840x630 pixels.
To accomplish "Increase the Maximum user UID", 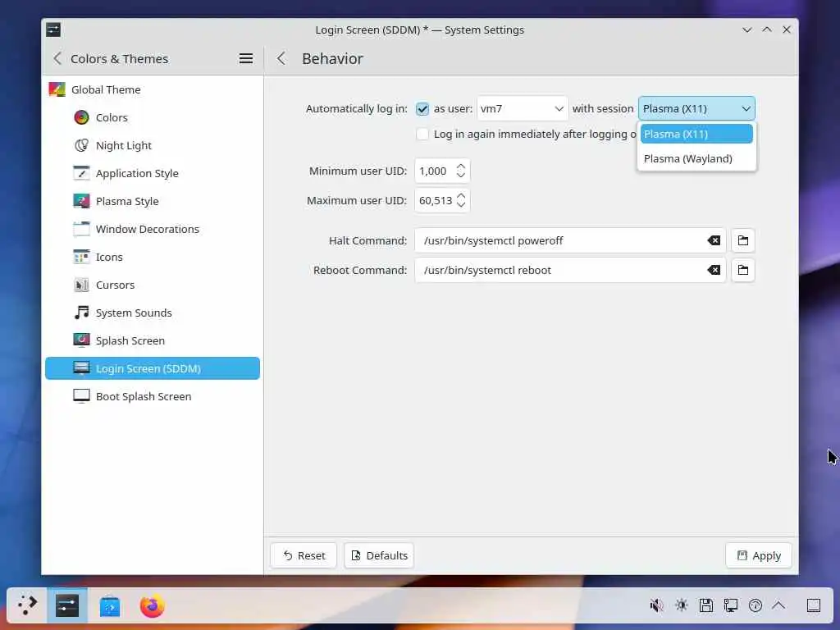I will click(x=461, y=196).
